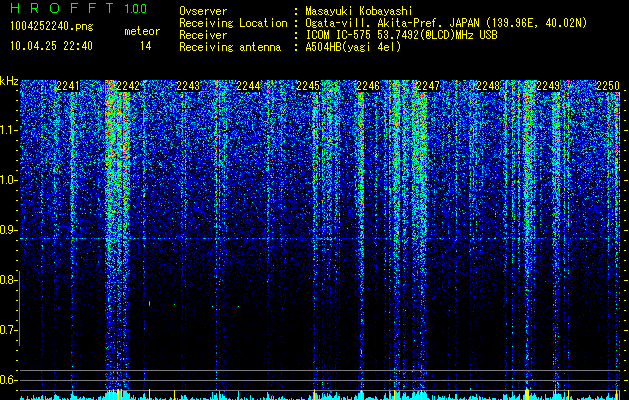
Task: Click the 0.8 frequency axis label
Action: (8, 280)
